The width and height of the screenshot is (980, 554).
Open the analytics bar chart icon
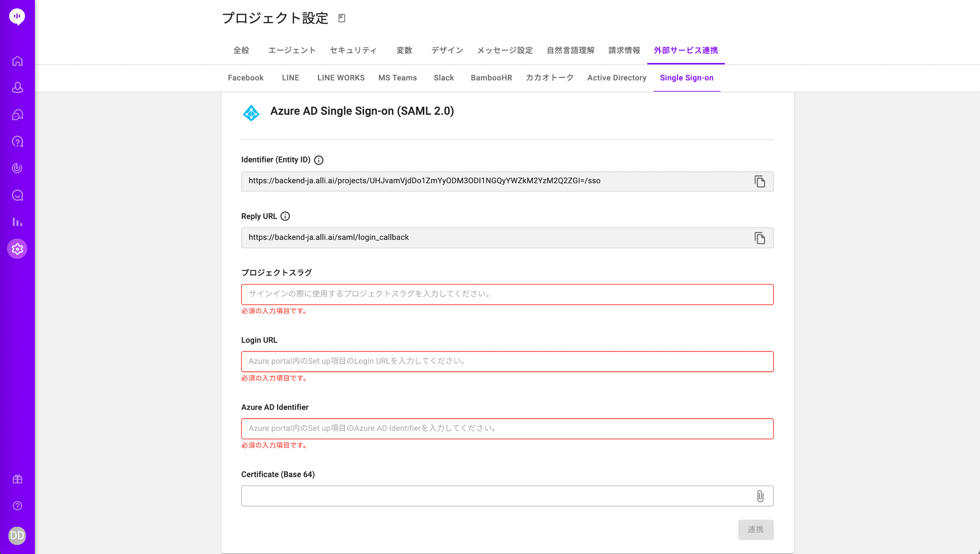click(17, 222)
